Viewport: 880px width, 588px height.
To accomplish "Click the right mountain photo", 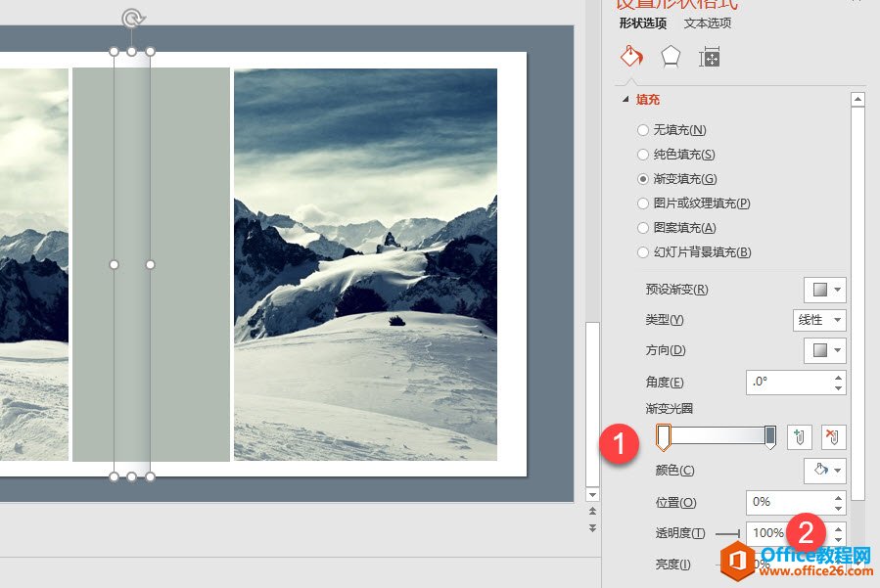I will pos(365,264).
